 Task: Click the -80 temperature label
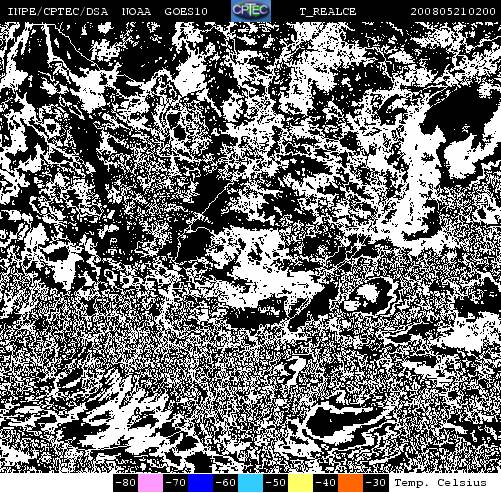pos(125,483)
